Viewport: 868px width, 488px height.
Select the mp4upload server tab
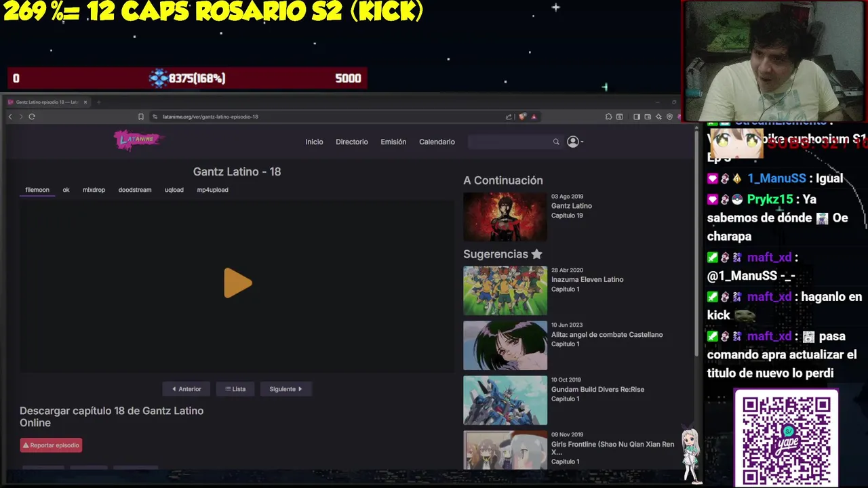pos(212,190)
